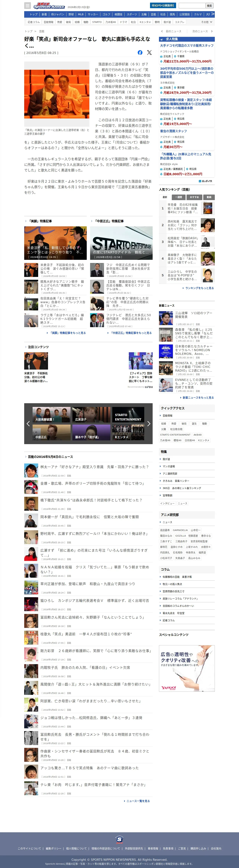Switch to the 動画 ranking tab
Image resolution: width=239 pixels, height=868 pixels.
(209, 197)
